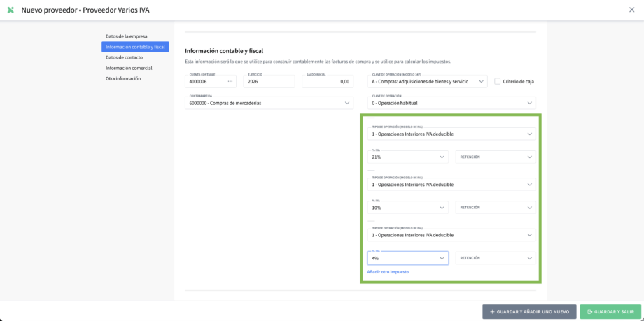644x321 pixels.
Task: Close the Nuevo proveedor dialog
Action: 632,10
